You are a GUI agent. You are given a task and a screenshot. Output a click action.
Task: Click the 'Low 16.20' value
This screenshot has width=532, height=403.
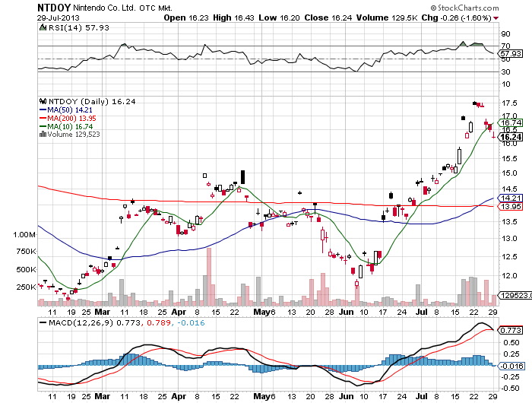point(279,17)
